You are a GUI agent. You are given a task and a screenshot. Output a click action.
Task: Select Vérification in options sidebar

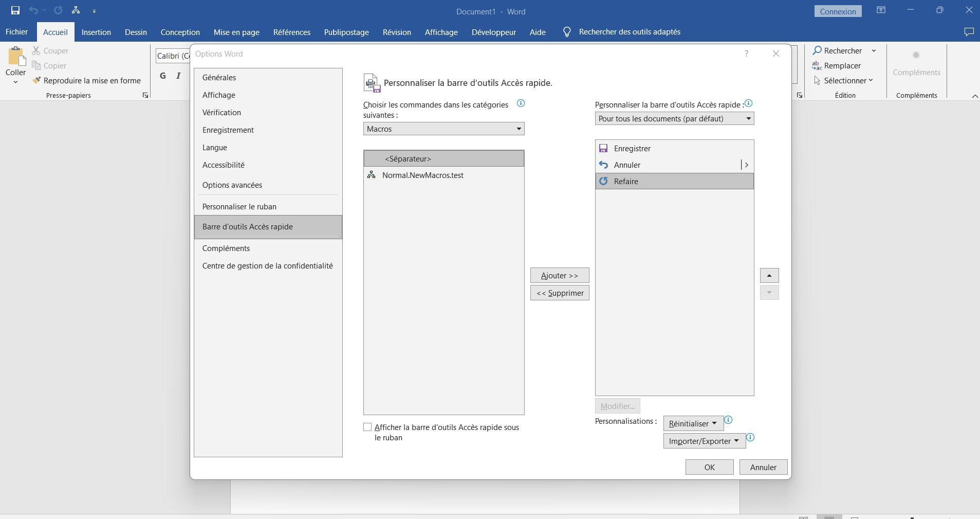(x=268, y=113)
